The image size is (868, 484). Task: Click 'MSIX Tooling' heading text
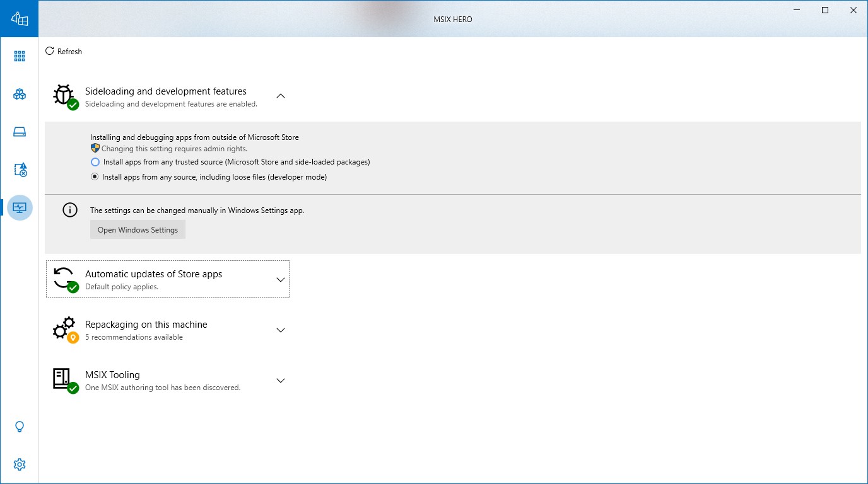coord(112,375)
